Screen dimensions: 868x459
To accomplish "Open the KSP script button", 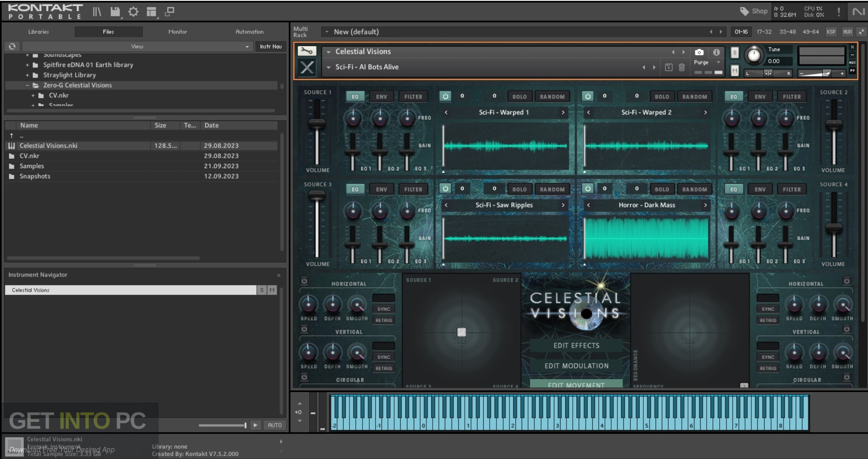I will coord(831,32).
